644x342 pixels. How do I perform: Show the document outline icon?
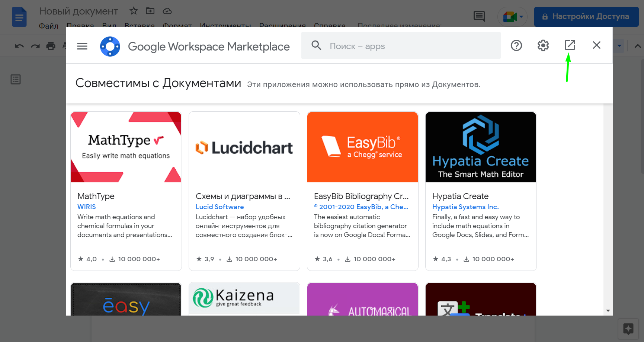[x=16, y=79]
